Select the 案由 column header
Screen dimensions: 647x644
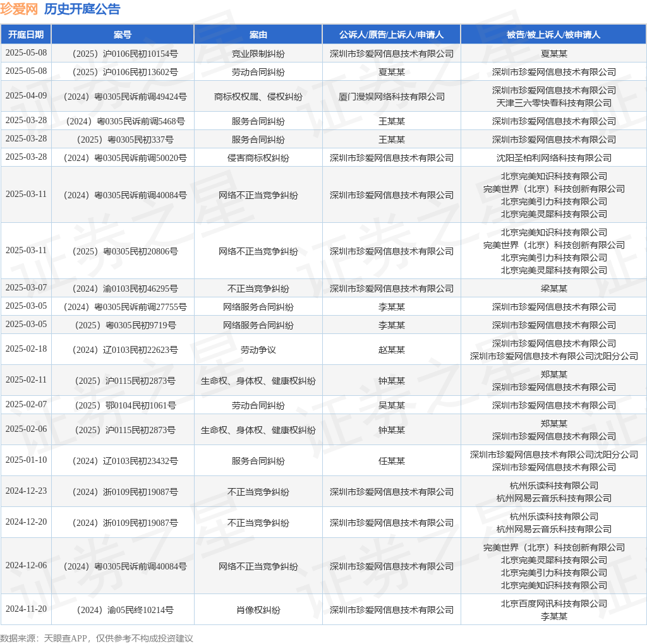click(258, 35)
